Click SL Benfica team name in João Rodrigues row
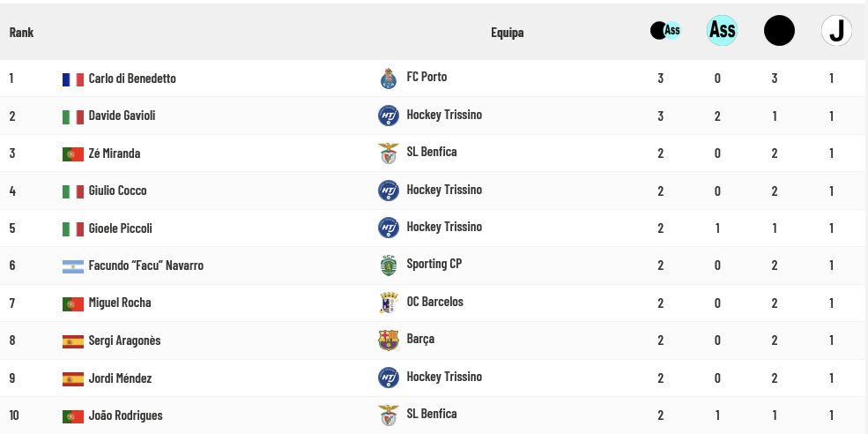Image resolution: width=868 pixels, height=434 pixels. tap(432, 414)
